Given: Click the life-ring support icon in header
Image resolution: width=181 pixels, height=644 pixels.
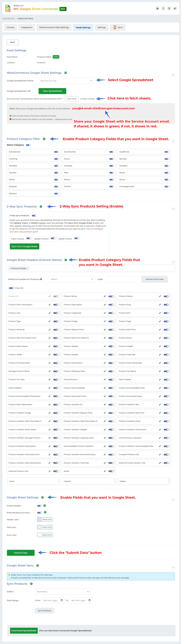Looking at the screenshot, I should 169,8.
